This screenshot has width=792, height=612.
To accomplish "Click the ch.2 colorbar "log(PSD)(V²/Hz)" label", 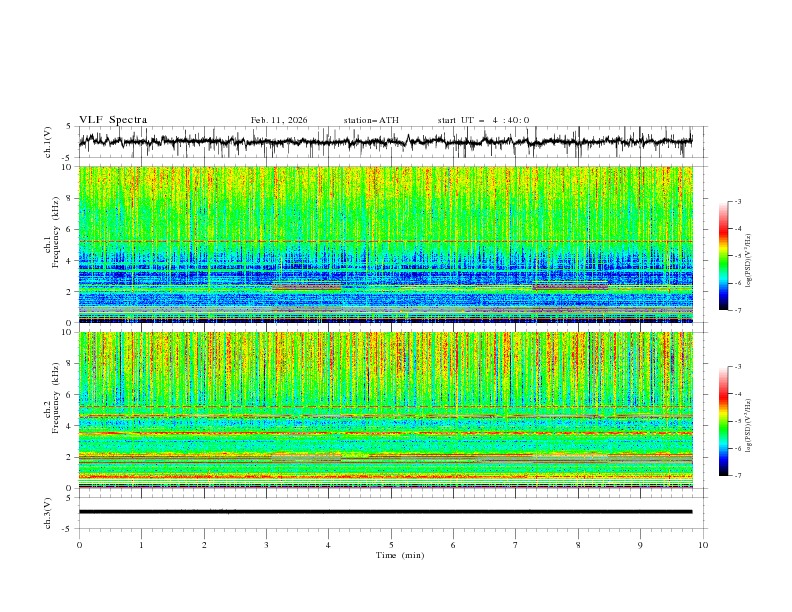I will (x=749, y=426).
